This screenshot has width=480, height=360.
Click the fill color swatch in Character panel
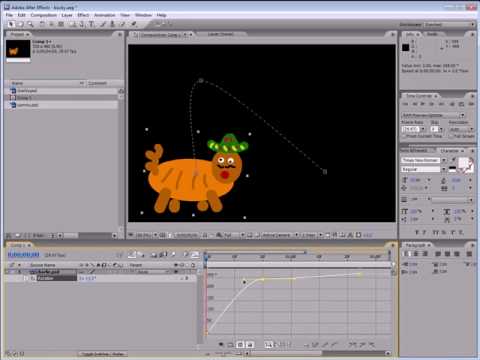pyautogui.click(x=463, y=163)
